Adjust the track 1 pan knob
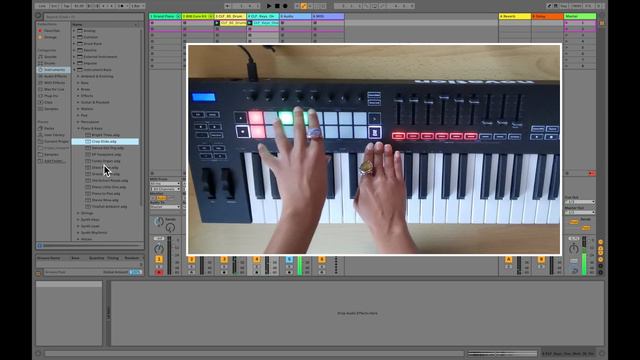This screenshot has width=640, height=360. 159,248
